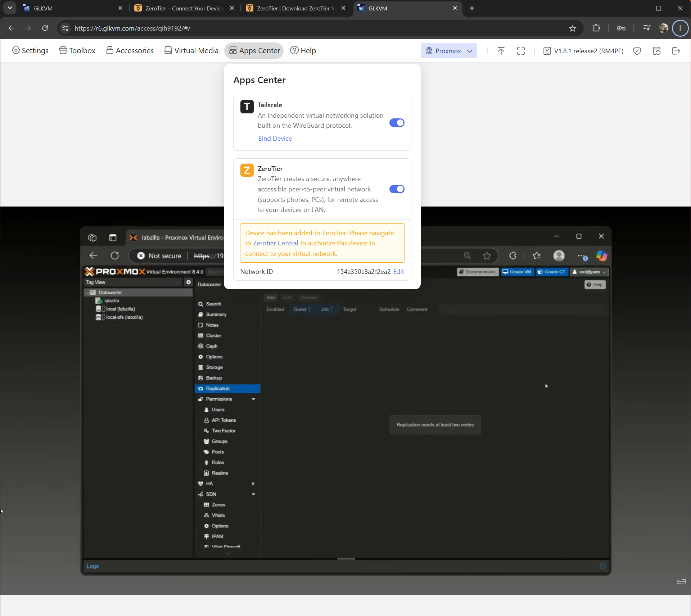Open the Chrome profile avatar
691x616 pixels.
pyautogui.click(x=663, y=28)
